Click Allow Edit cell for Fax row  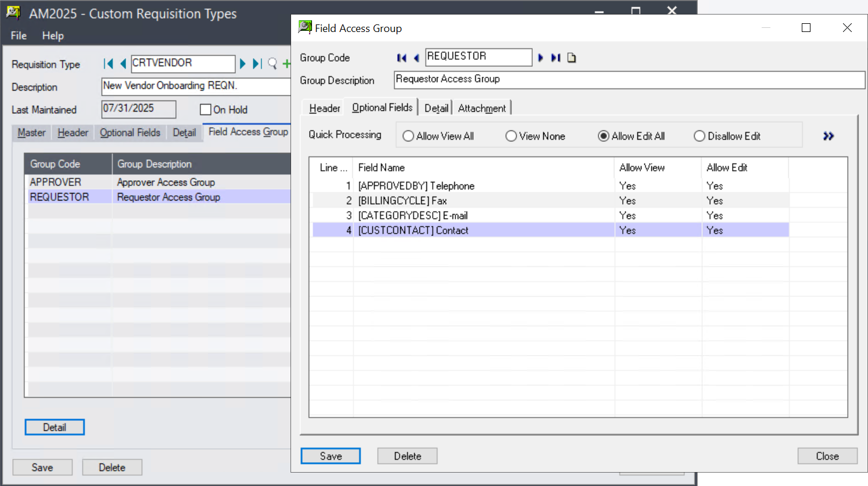[745, 201]
